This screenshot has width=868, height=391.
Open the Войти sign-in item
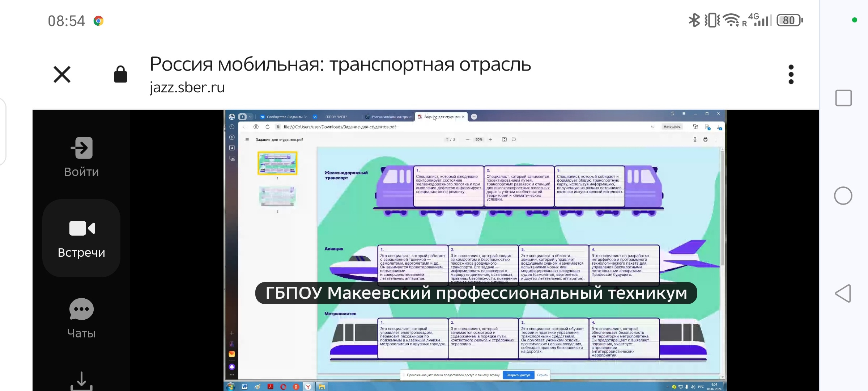click(x=81, y=156)
